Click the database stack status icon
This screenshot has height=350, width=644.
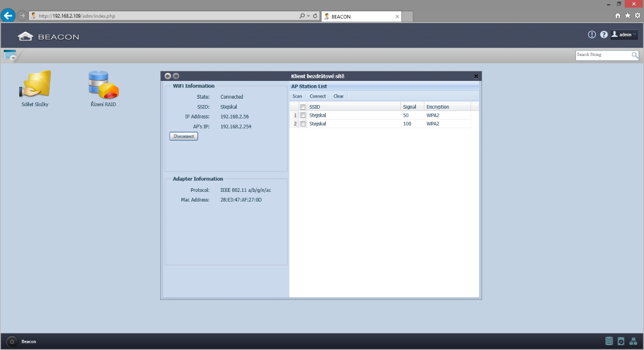tap(609, 341)
